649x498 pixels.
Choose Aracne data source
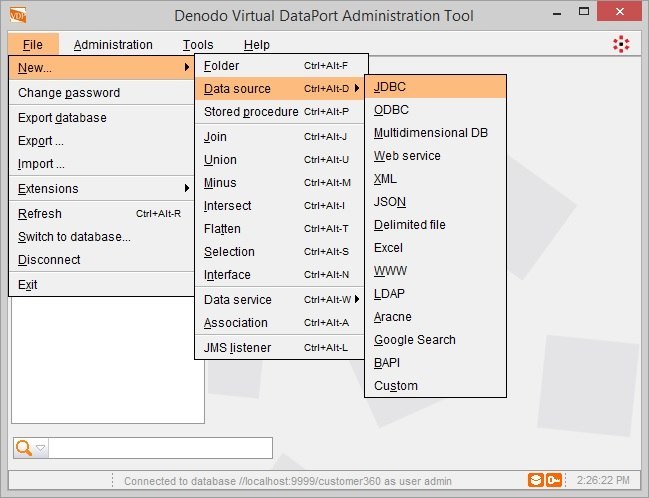[x=435, y=317]
